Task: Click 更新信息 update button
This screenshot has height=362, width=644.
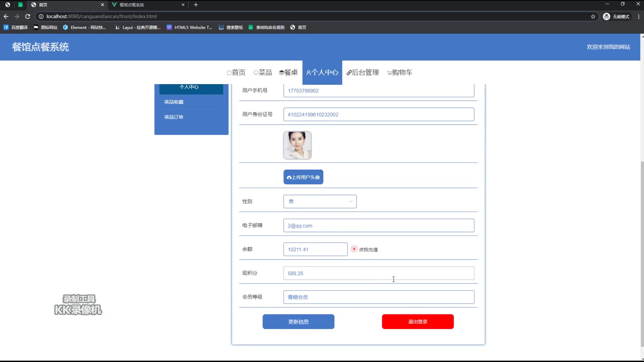Action: click(x=298, y=321)
